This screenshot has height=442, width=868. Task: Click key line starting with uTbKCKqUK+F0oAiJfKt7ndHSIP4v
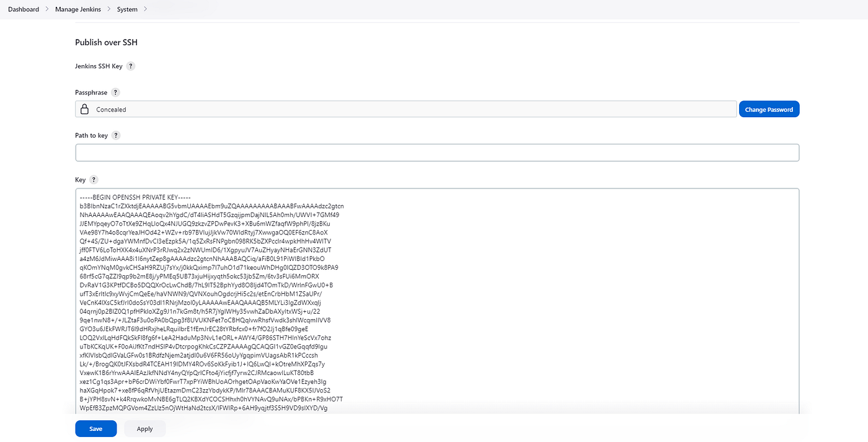pos(204,346)
